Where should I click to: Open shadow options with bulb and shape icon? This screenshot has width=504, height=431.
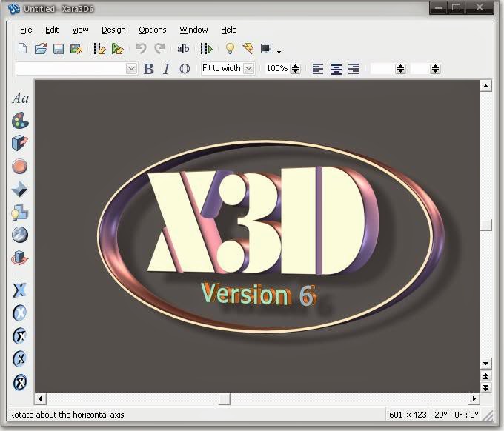click(19, 212)
